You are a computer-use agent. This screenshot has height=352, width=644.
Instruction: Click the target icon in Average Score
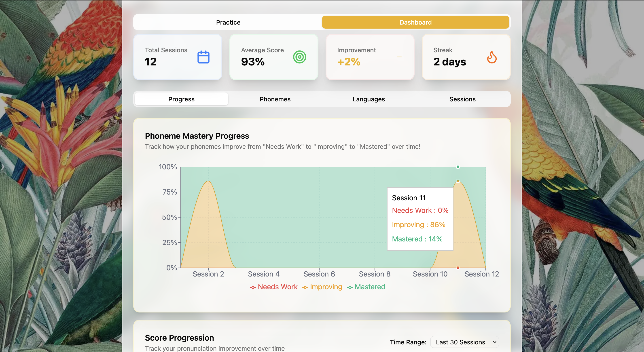(299, 57)
